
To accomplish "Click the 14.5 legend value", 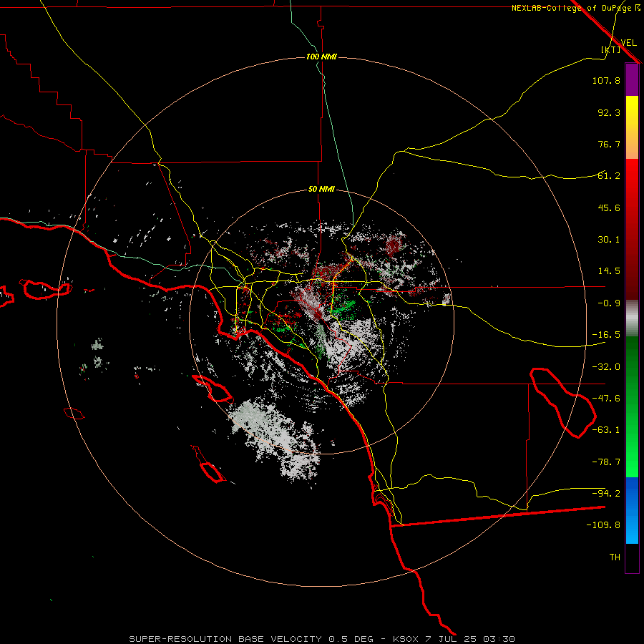I will pos(609,271).
